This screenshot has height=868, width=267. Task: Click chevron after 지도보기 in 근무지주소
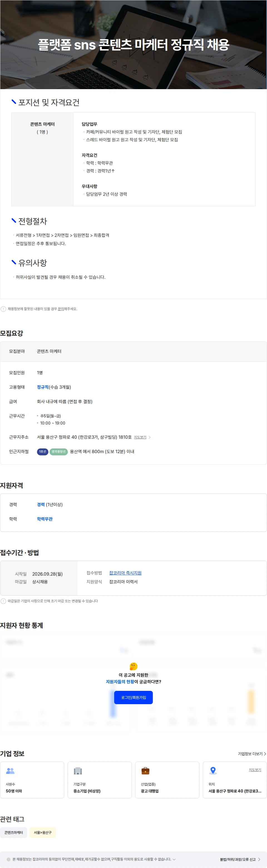pyautogui.click(x=150, y=437)
